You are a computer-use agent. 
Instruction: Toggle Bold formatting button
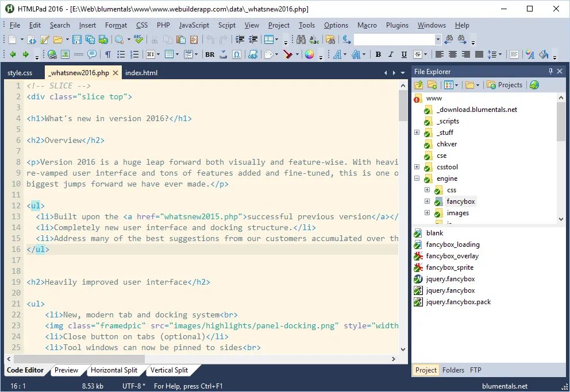click(x=378, y=55)
